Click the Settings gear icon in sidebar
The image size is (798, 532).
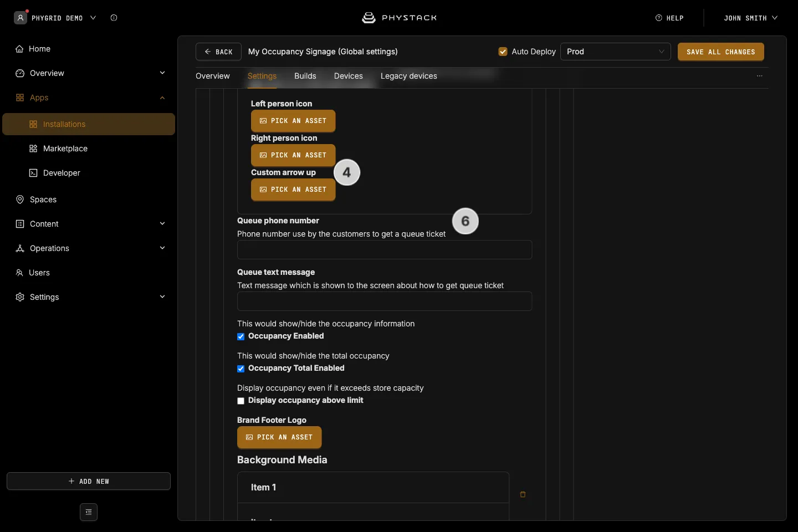pos(20,297)
